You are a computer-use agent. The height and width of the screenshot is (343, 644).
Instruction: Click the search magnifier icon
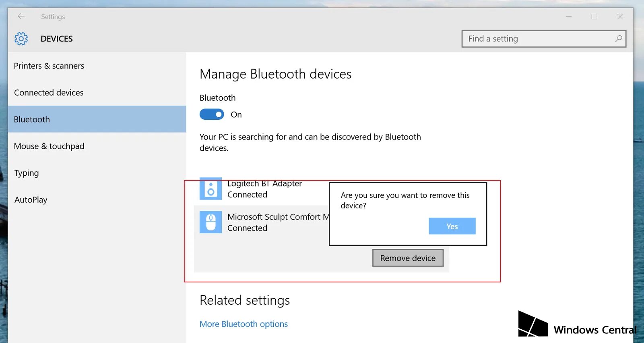pyautogui.click(x=619, y=39)
